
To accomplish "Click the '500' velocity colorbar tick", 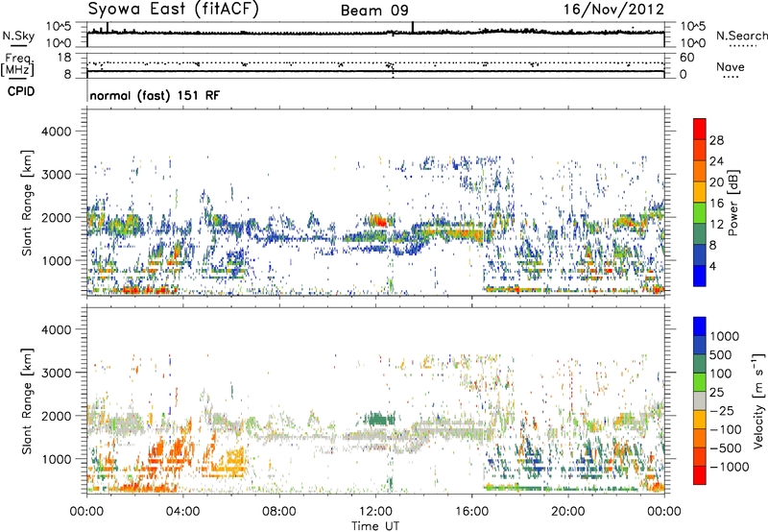I will (722, 354).
